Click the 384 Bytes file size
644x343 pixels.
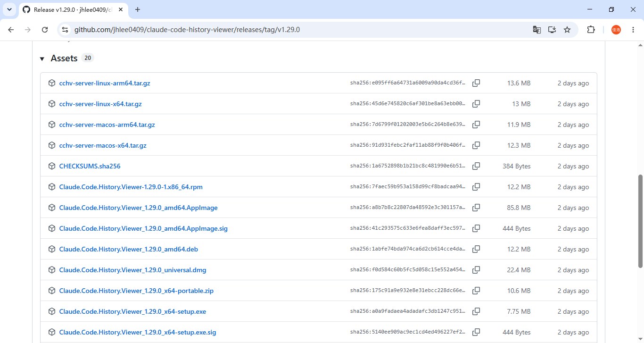517,166
